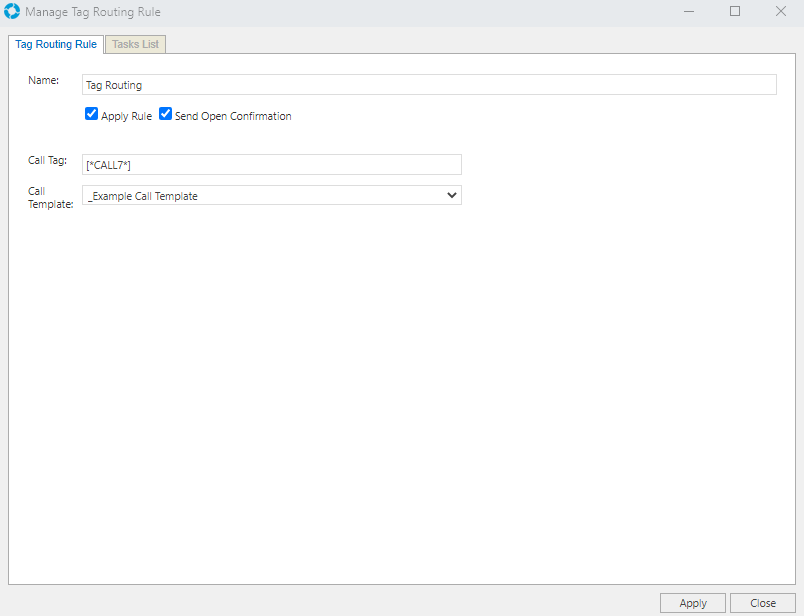Screen dimensions: 804x616
Task: Click the Call Template dropdown arrow
Action: 451,196
